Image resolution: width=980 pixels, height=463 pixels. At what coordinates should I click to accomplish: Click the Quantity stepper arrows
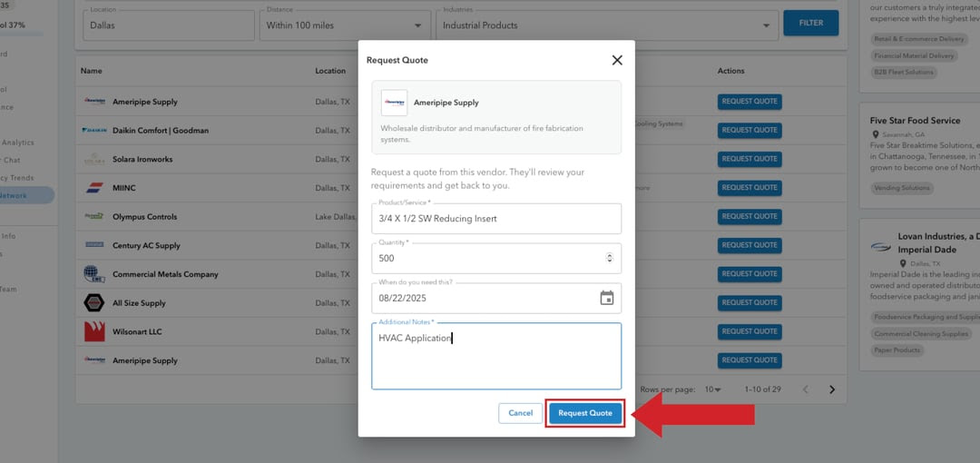pyautogui.click(x=610, y=258)
